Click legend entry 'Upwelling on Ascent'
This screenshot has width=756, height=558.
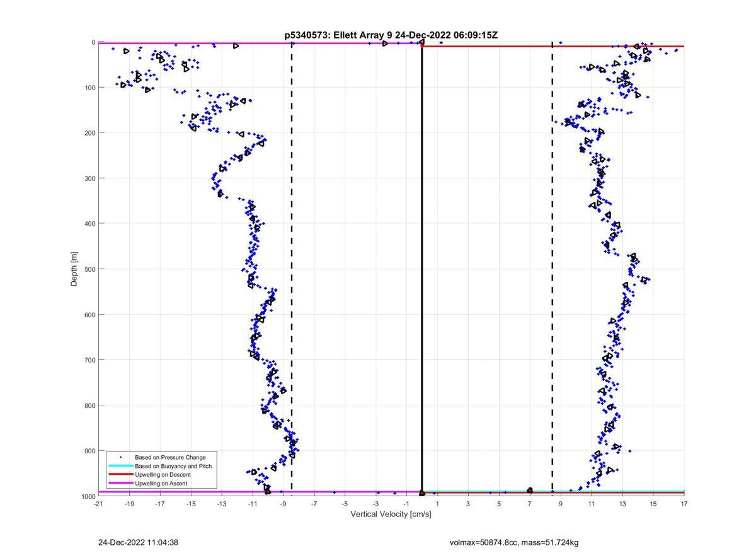(161, 483)
